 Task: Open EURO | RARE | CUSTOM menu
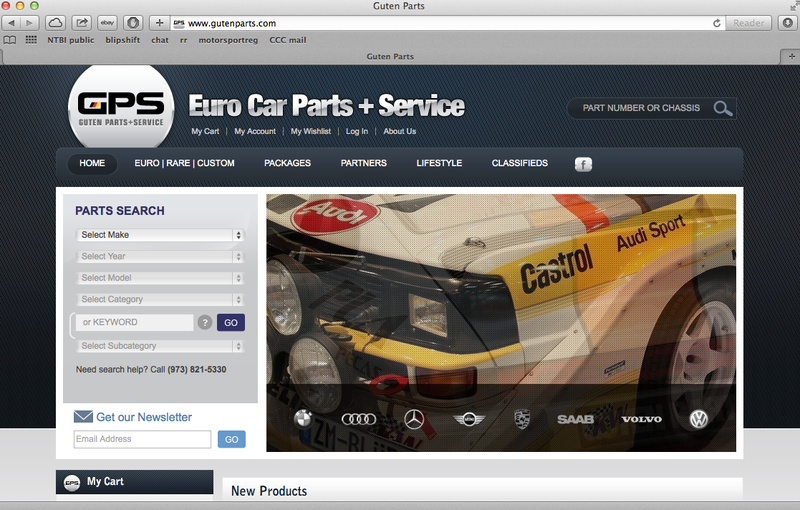tap(184, 163)
